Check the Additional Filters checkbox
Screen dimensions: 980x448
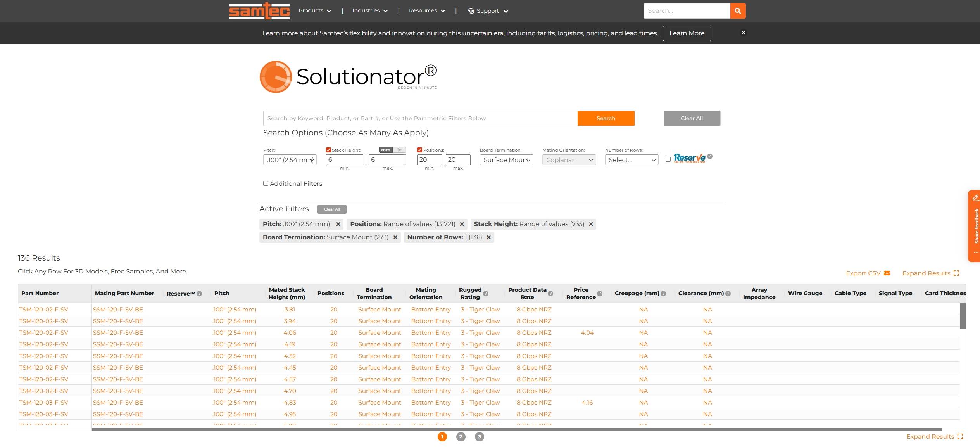pos(266,183)
